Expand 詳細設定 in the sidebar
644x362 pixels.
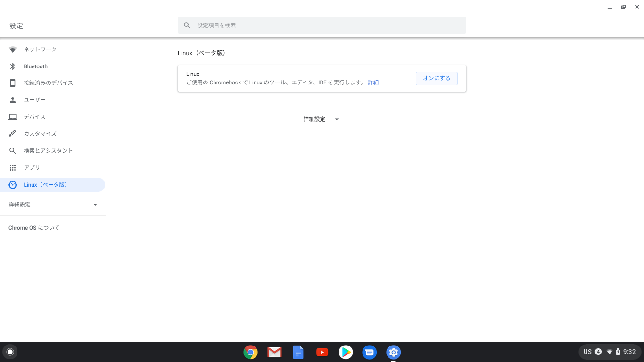tap(52, 205)
